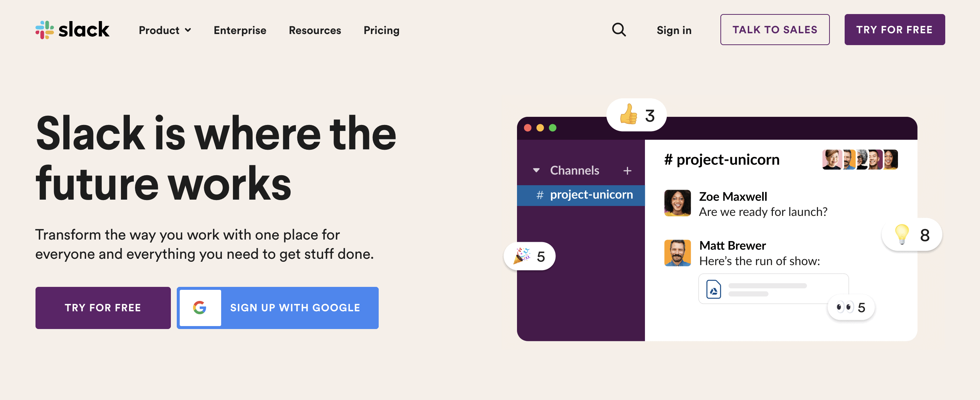
Task: Go to the Pricing page
Action: [381, 30]
